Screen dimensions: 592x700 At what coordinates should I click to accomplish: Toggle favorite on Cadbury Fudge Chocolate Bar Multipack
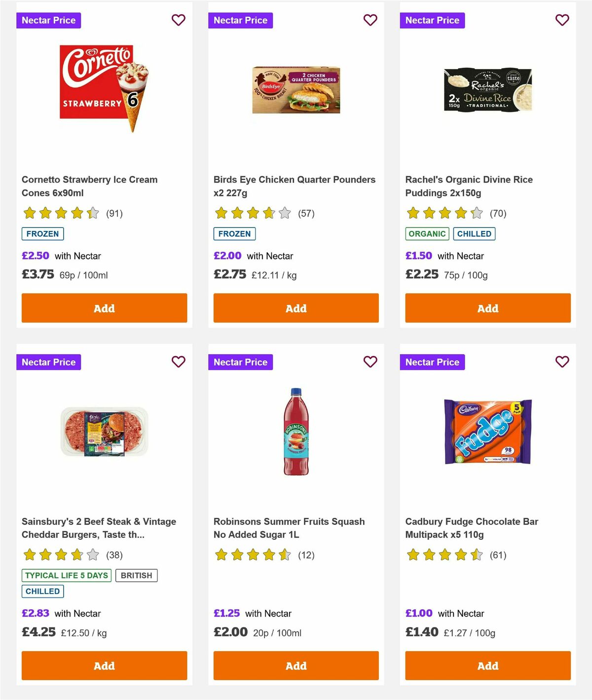pos(562,362)
